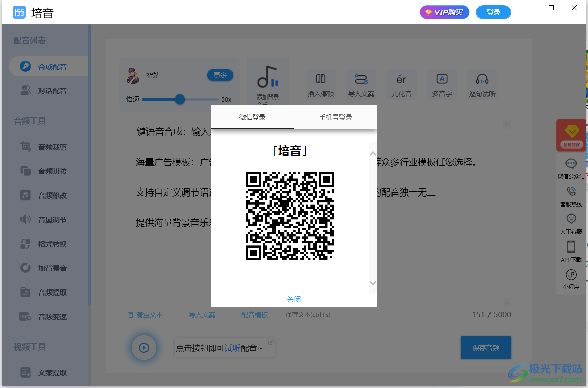Screen dimensions: 588x388
Task: Click the 添加背景音乐 music note icon
Action: [267, 77]
